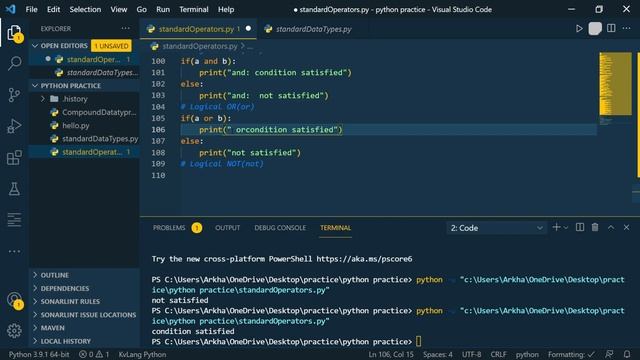Image resolution: width=640 pixels, height=360 pixels.
Task: Kill terminal with trash icon
Action: coord(595,227)
